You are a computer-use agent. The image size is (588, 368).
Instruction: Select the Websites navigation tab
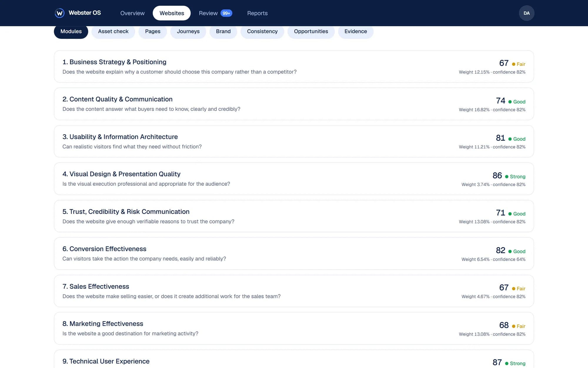click(172, 13)
